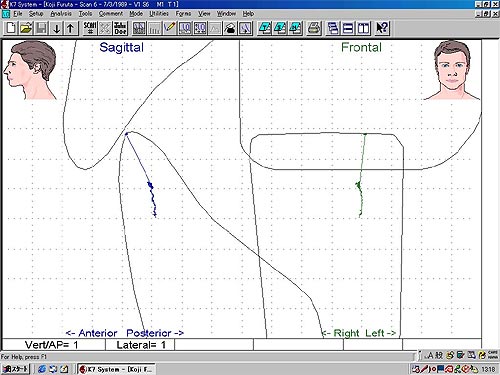Click the 'Lateral= 1' status field
Viewport: 500px width, 375px height.
tap(140, 345)
